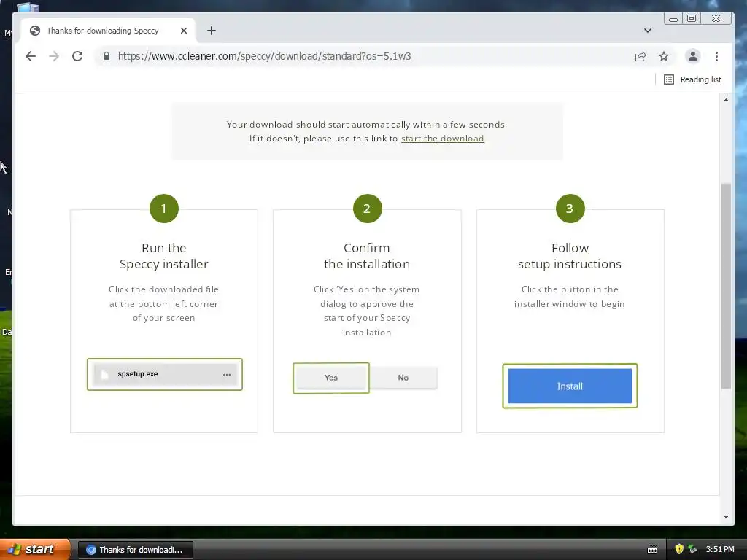Select the Chrome taskbar button
The width and height of the screenshot is (747, 560).
(135, 550)
